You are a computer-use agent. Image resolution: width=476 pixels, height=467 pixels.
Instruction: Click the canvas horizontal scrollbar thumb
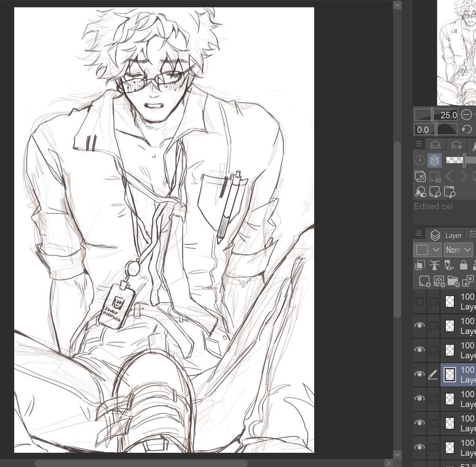[x=141, y=463]
